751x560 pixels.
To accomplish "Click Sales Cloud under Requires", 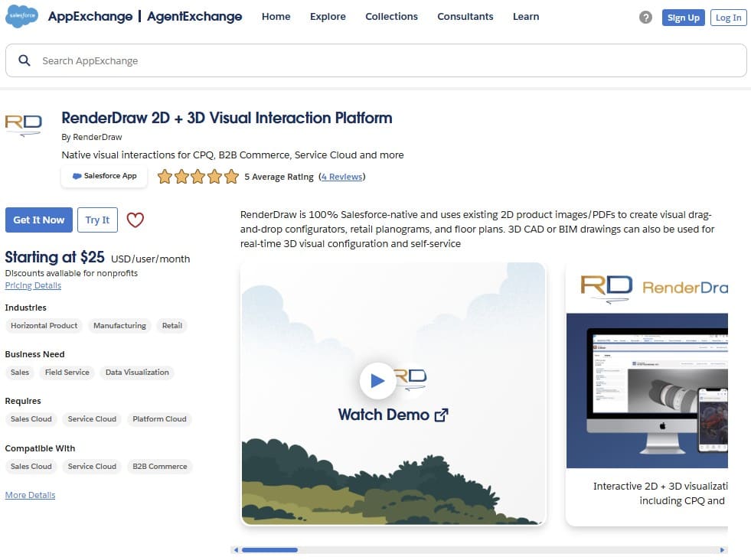I will 31,419.
